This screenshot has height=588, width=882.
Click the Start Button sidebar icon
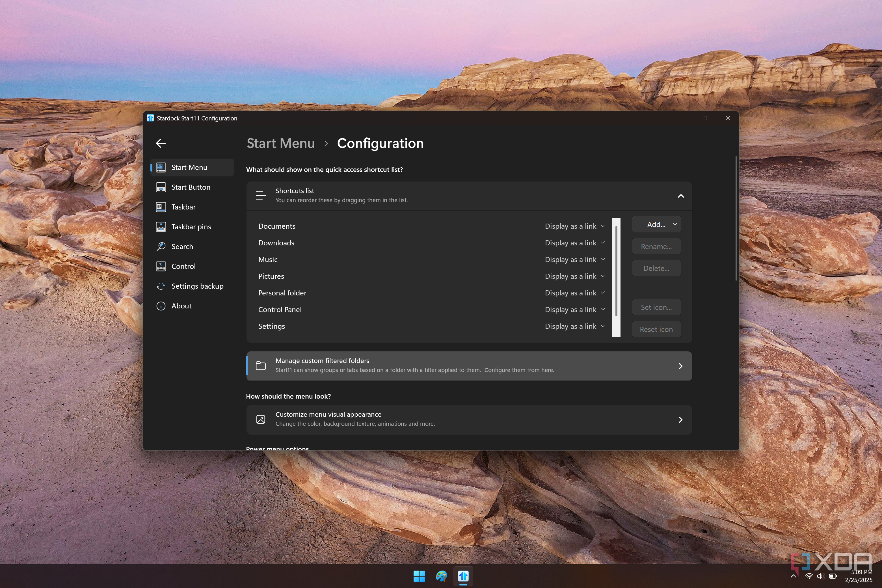pyautogui.click(x=161, y=187)
